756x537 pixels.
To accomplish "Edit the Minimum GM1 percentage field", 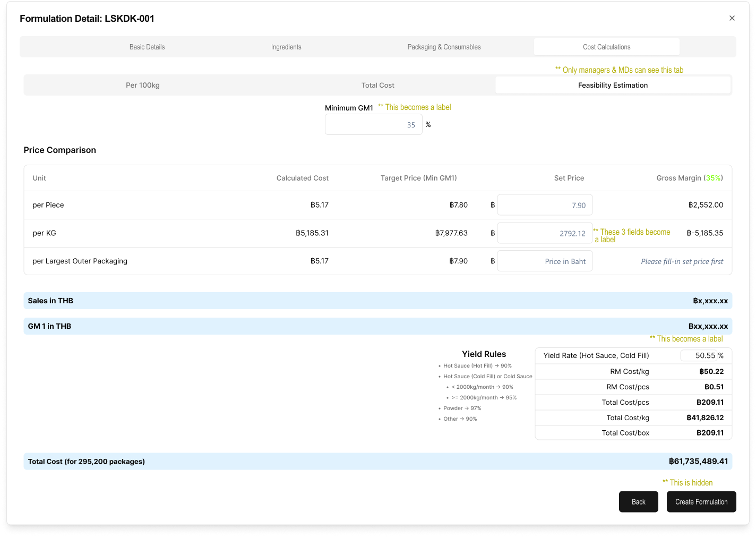I will pyautogui.click(x=373, y=125).
